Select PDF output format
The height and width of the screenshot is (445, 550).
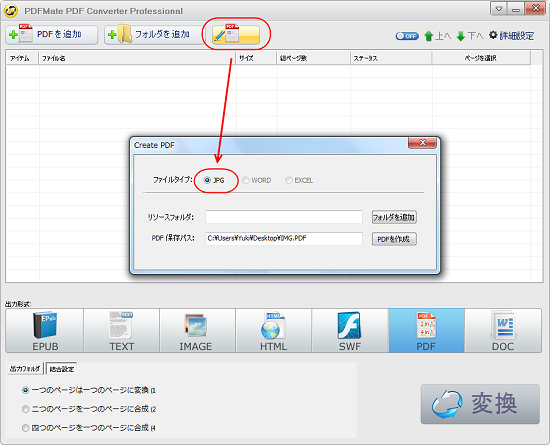[x=427, y=331]
